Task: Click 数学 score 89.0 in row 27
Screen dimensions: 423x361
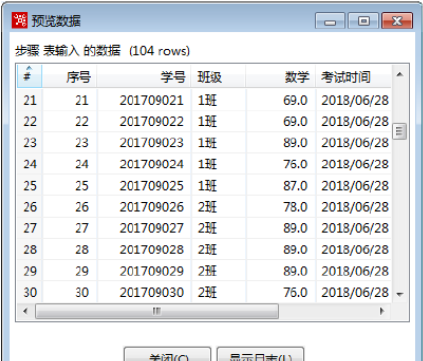Action: point(281,228)
